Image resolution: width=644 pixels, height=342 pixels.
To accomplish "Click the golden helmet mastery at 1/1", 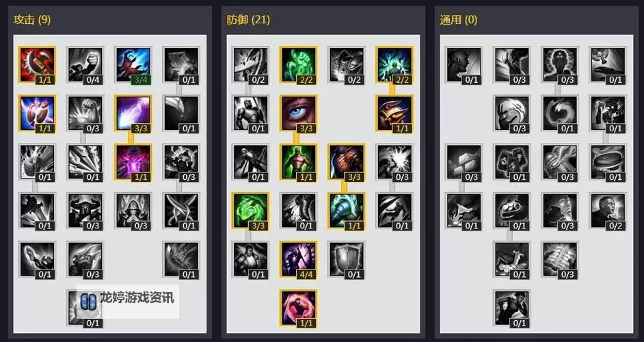I will tap(394, 114).
